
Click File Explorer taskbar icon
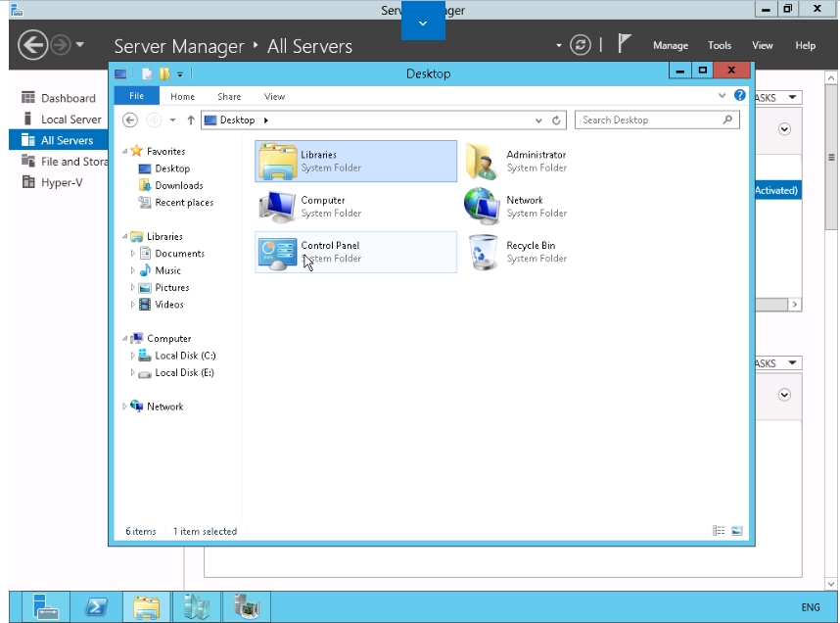146,607
